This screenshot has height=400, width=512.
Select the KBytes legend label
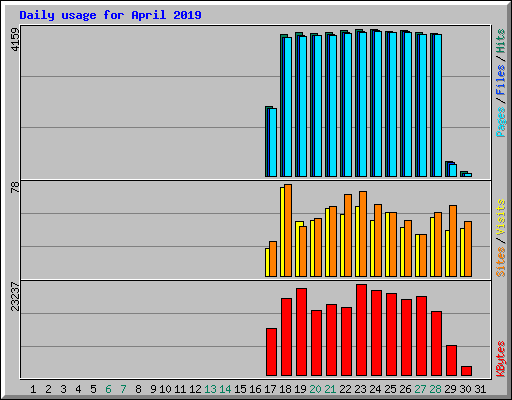tap(501, 359)
